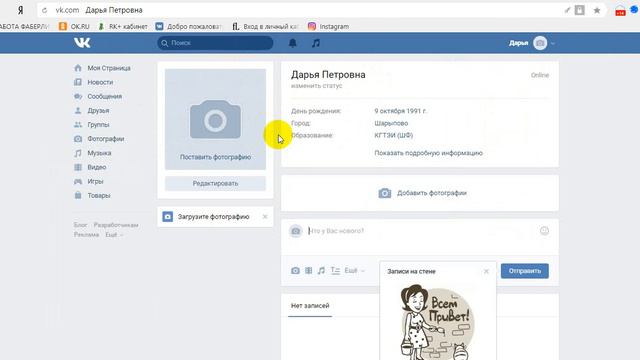Click the search field Поиск
Viewport: 640px width, 360px height.
[x=215, y=43]
